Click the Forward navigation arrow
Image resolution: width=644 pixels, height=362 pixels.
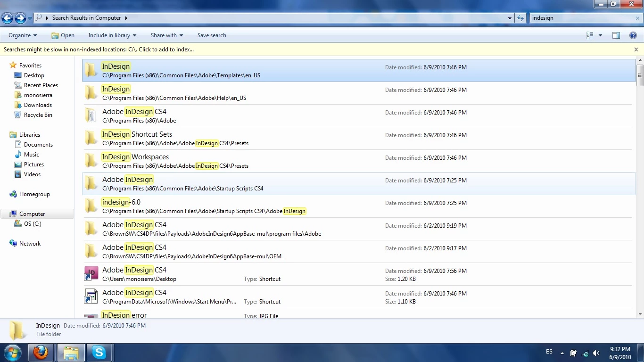(20, 18)
